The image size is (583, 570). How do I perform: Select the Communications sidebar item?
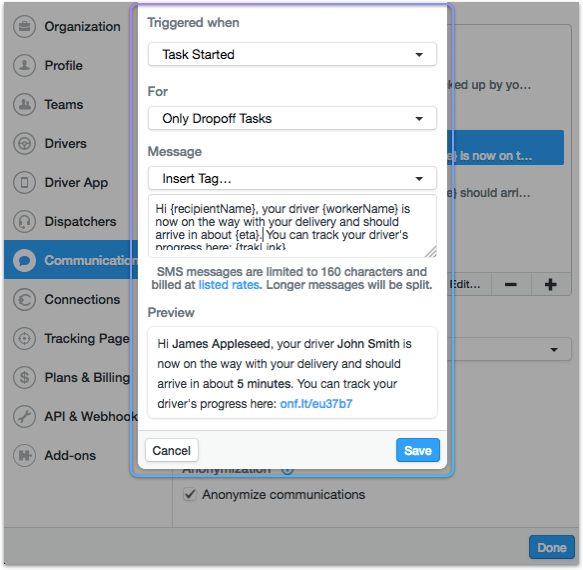[x=71, y=260]
